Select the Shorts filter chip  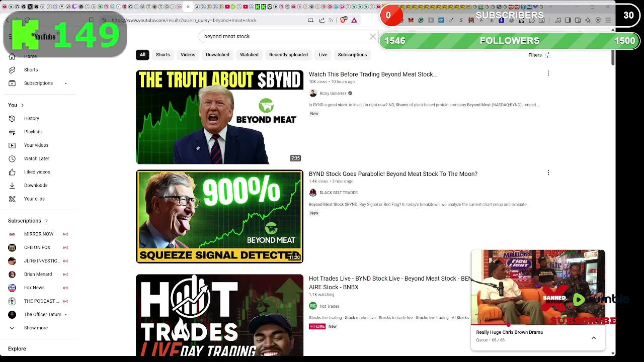pos(163,55)
